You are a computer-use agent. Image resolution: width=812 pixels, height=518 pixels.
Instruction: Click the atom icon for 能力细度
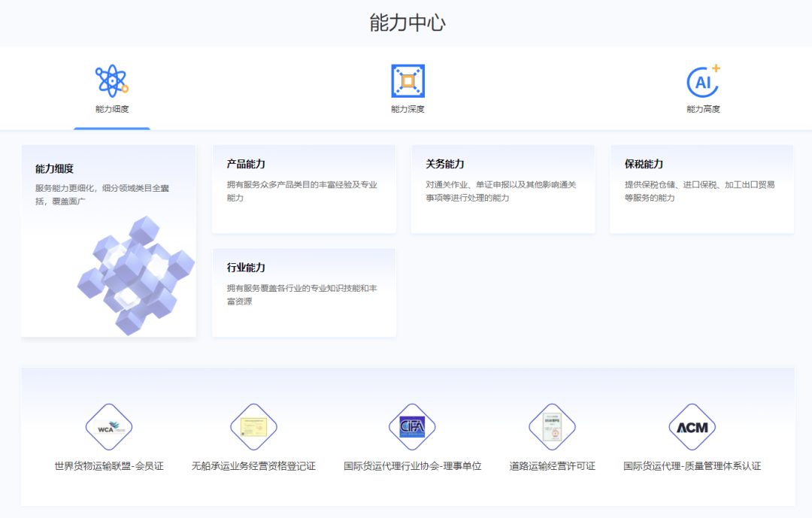click(111, 80)
